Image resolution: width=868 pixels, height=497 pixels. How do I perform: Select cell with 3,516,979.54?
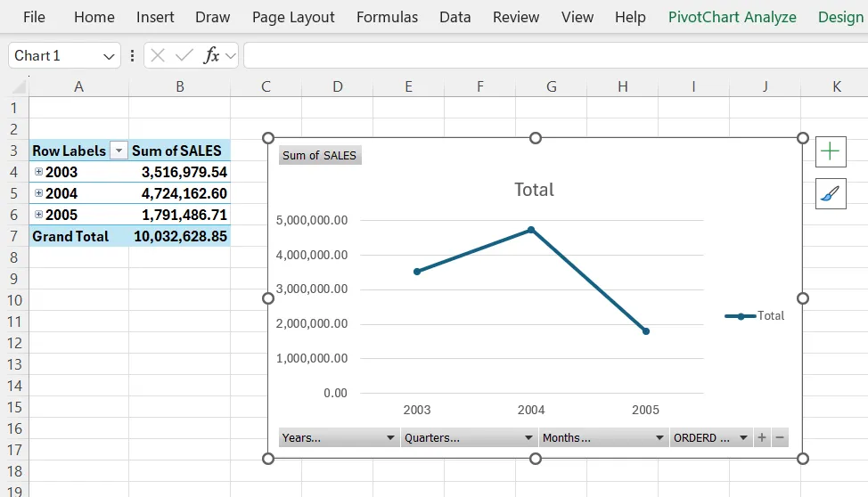coord(179,172)
